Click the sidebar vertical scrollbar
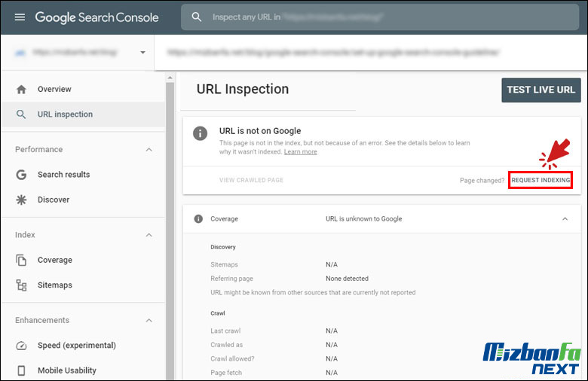This screenshot has width=588, height=381. click(x=170, y=230)
